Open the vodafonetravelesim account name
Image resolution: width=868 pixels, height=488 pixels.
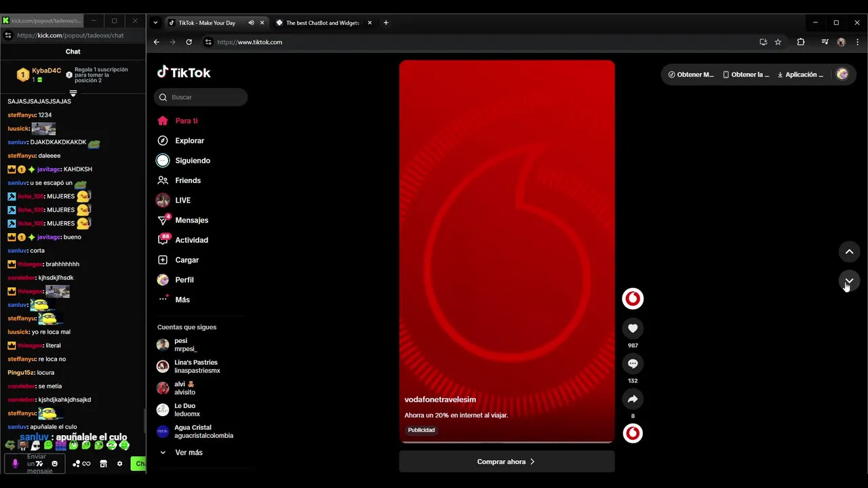coord(440,400)
